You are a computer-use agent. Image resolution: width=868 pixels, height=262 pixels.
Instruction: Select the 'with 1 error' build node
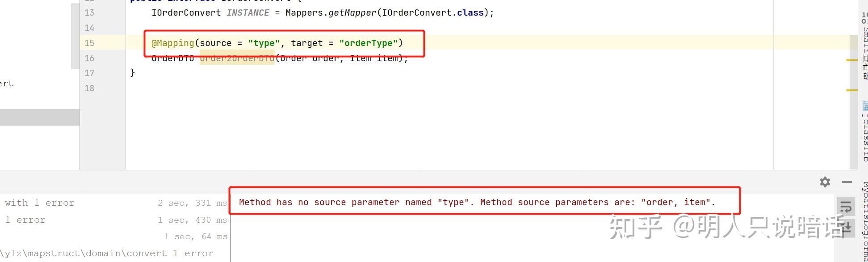tap(39, 203)
